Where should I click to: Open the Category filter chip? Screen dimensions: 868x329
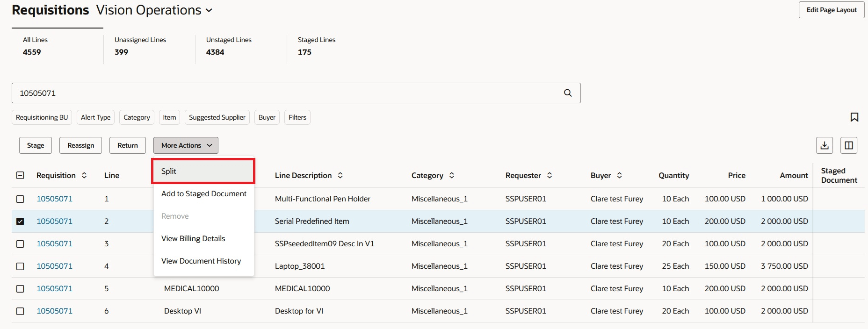(137, 117)
